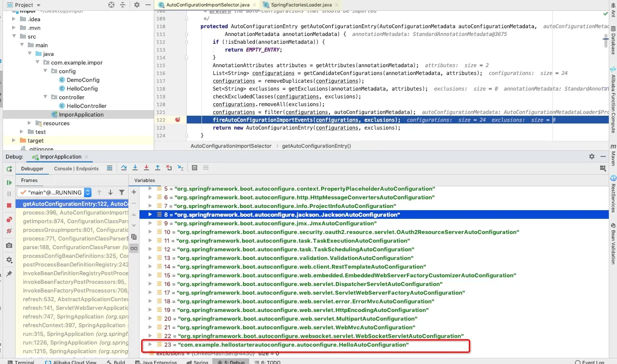The height and width of the screenshot is (364, 617).
Task: Mute all breakpoints
Action: (x=9, y=231)
